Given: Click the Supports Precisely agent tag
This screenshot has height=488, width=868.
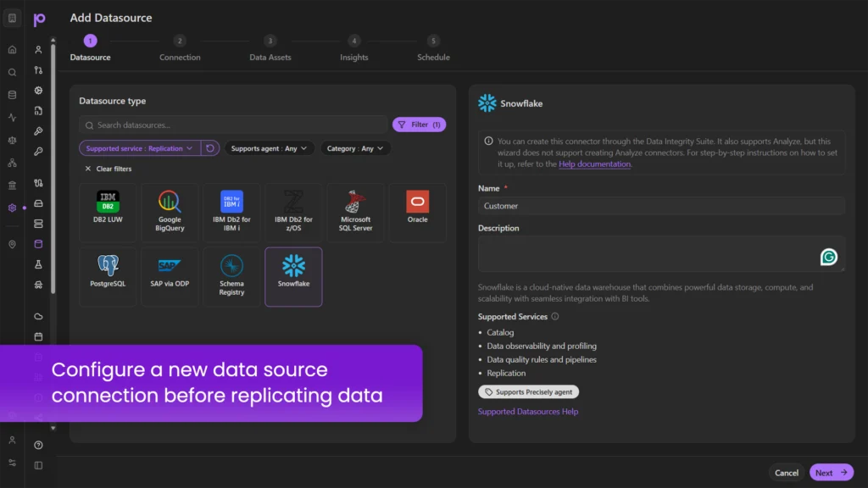Looking at the screenshot, I should pyautogui.click(x=528, y=391).
